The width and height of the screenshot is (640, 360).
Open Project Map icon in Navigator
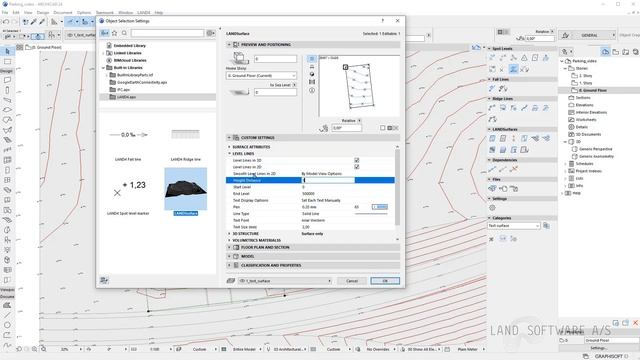[x=605, y=52]
